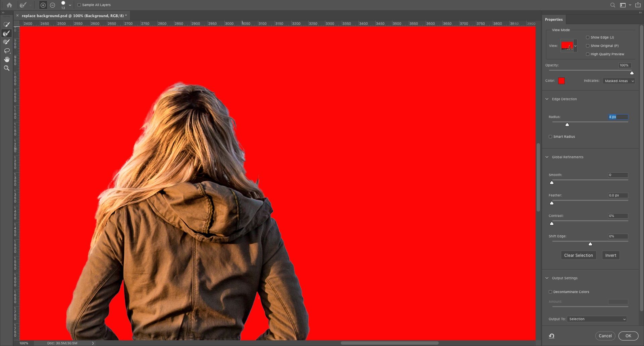Click Cancel to exit Select and Mask

(x=605, y=336)
